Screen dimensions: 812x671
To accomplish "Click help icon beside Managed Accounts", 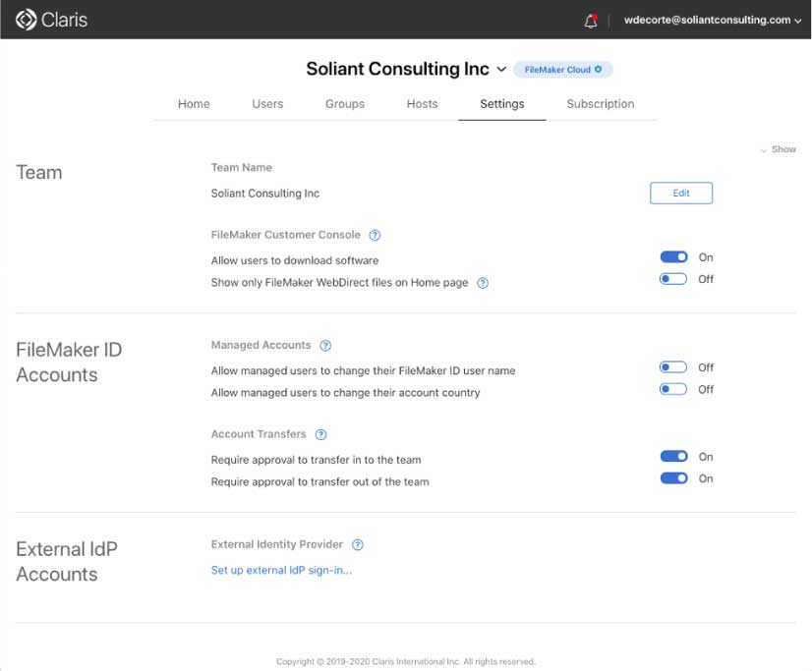I will pos(325,346).
